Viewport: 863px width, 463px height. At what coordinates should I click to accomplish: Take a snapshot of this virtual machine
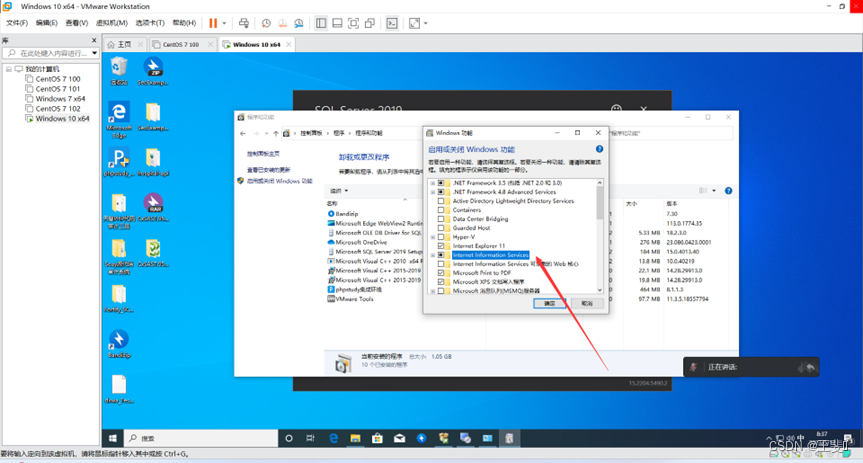point(266,23)
